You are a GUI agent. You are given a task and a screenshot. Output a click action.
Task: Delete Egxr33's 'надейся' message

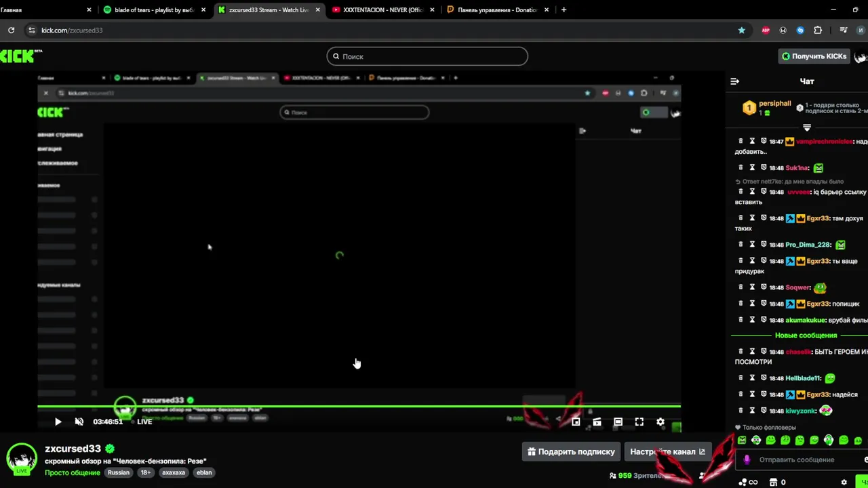pos(740,394)
